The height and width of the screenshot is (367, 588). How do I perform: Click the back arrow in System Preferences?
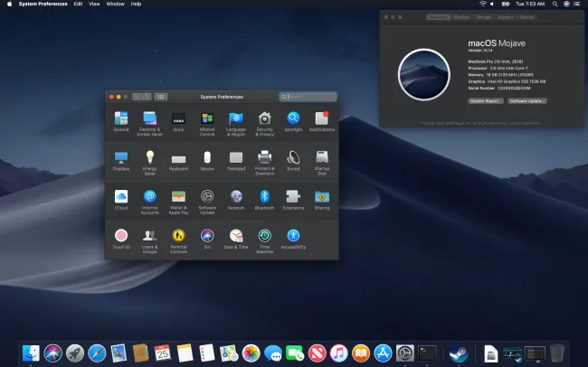tap(138, 96)
